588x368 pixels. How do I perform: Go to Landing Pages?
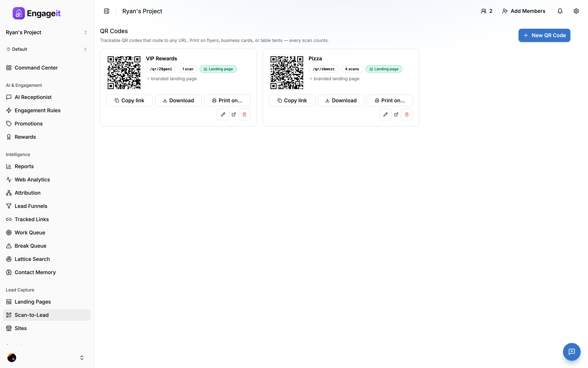(47, 302)
